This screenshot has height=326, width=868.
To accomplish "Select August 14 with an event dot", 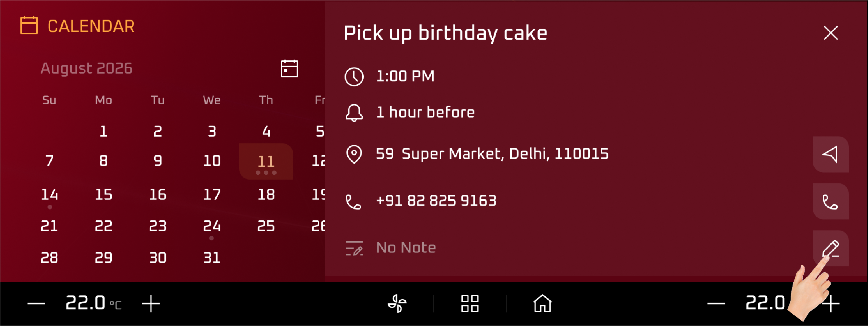I will pyautogui.click(x=49, y=195).
